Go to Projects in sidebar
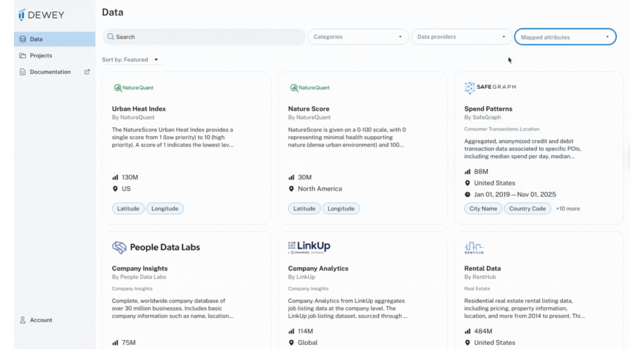 (55, 55)
